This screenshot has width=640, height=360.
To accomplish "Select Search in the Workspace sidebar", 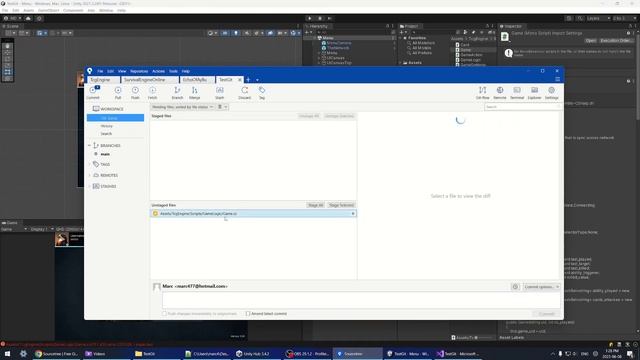I will [x=106, y=134].
